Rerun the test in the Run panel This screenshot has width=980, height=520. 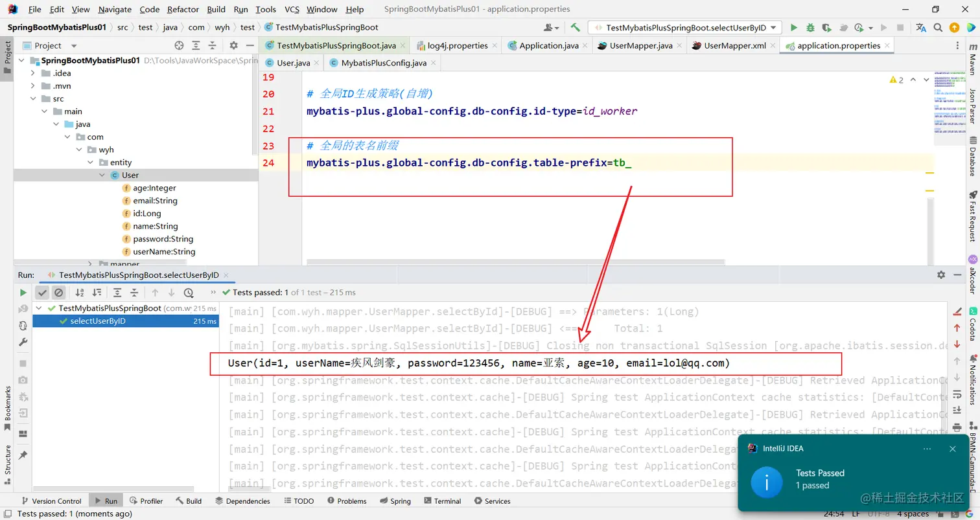pyautogui.click(x=23, y=293)
